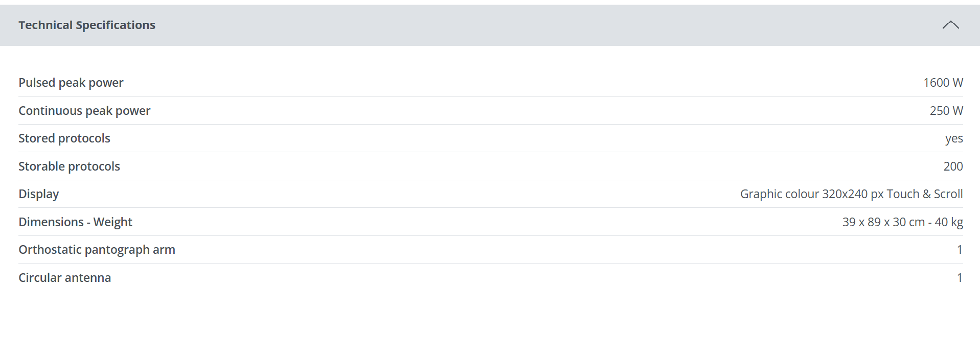
Task: Select the Storable protocols label
Action: pos(69,166)
